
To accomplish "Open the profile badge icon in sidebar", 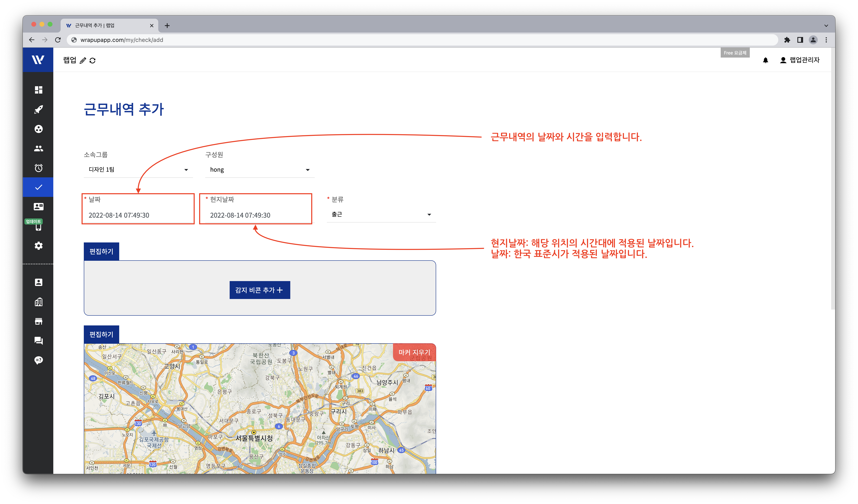I will point(38,282).
